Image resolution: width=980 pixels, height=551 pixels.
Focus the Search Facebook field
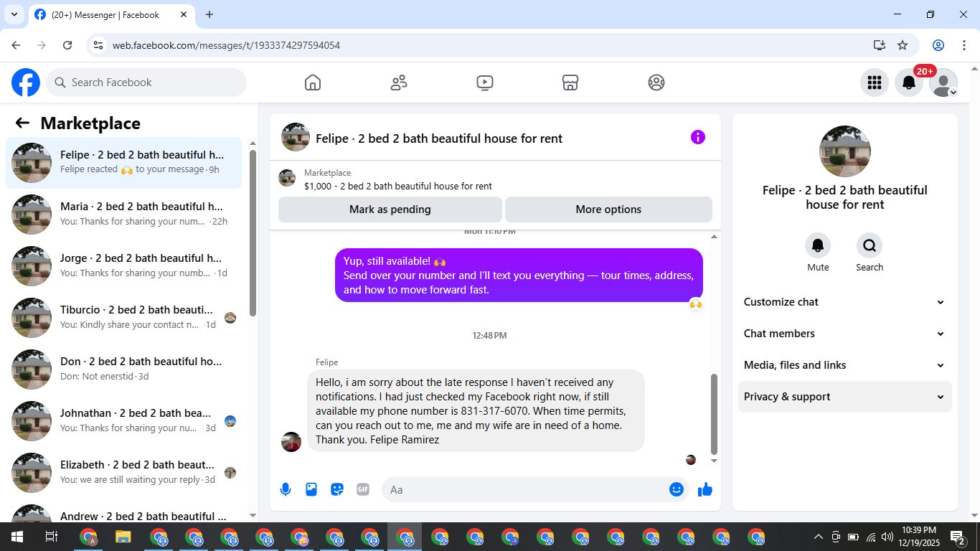click(146, 83)
